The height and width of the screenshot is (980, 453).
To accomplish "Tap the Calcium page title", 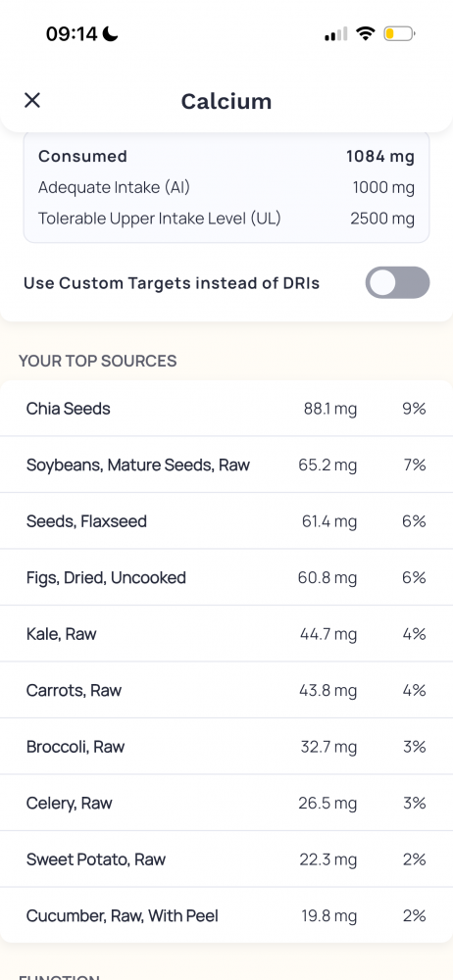I will pos(226,101).
